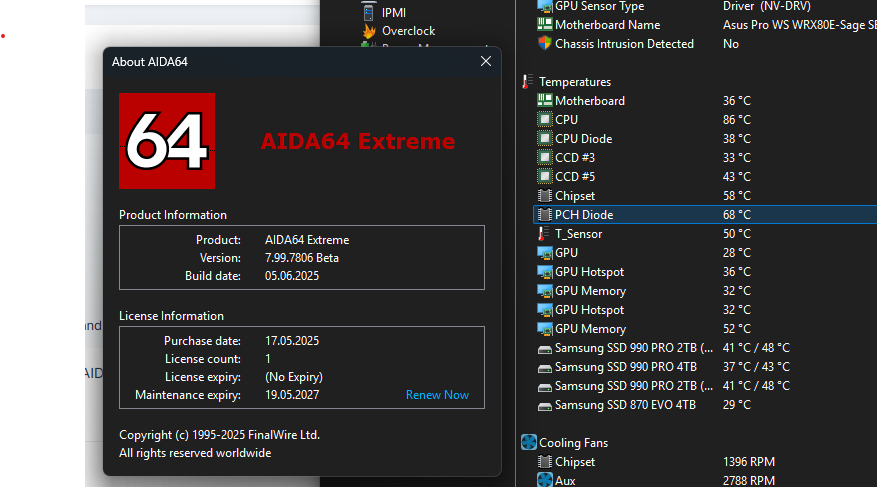Click the Asus Pro WS WRX80E-Sage motherboard value

click(799, 25)
